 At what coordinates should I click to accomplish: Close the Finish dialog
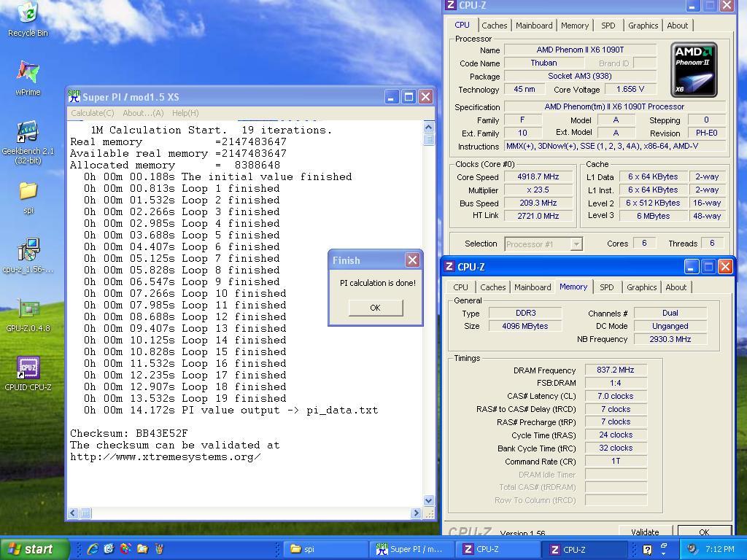click(x=413, y=260)
